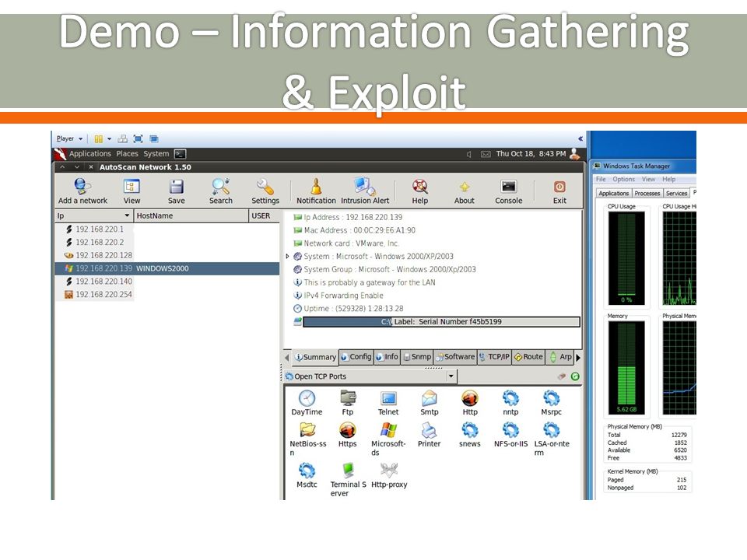Open the Applications menu in top panel
The width and height of the screenshot is (747, 560).
point(89,154)
